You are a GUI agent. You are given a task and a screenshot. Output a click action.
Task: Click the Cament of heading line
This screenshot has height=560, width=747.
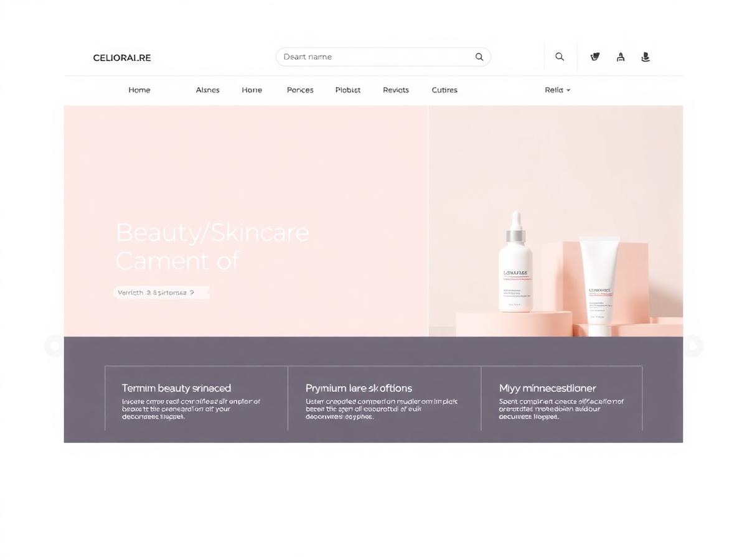pos(177,261)
